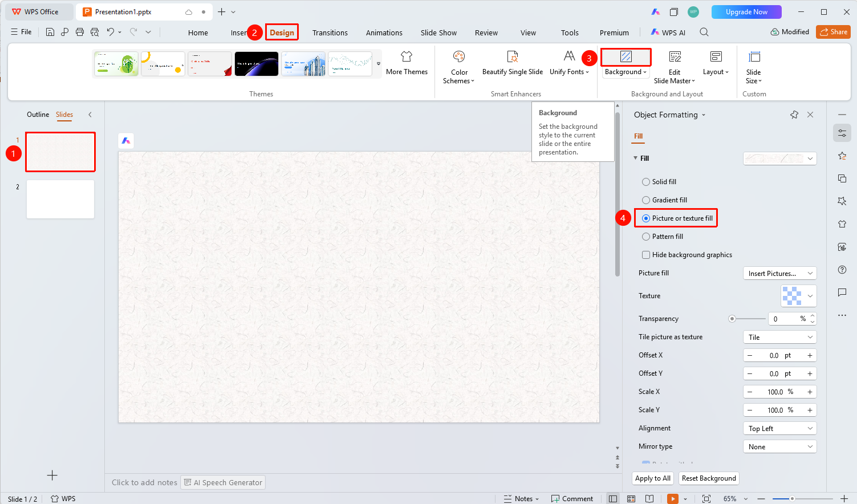
Task: Toggle Notes pane in status bar
Action: 521,499
